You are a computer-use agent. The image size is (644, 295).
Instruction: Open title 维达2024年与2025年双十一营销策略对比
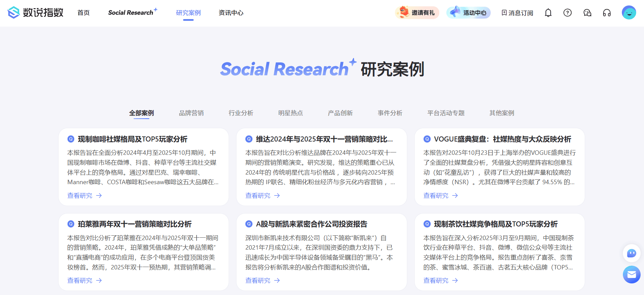(324, 139)
